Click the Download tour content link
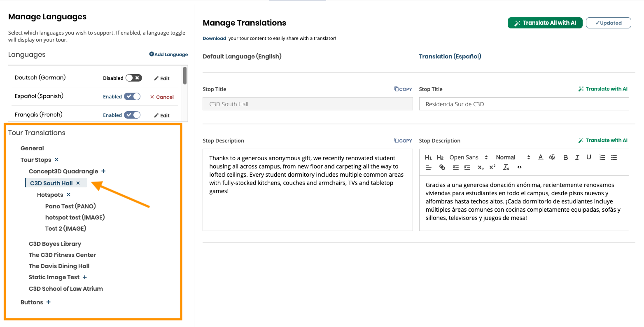The width and height of the screenshot is (644, 327). coord(214,38)
